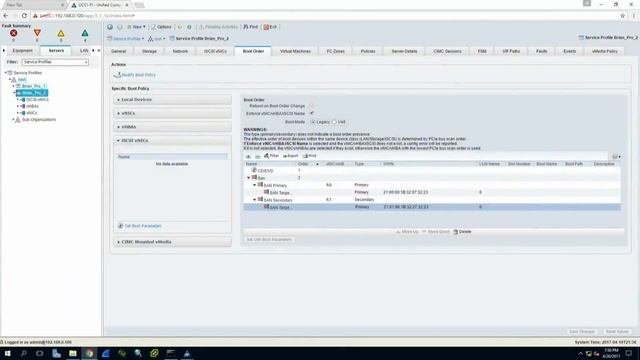Sort by the Order column header

[x=303, y=164]
